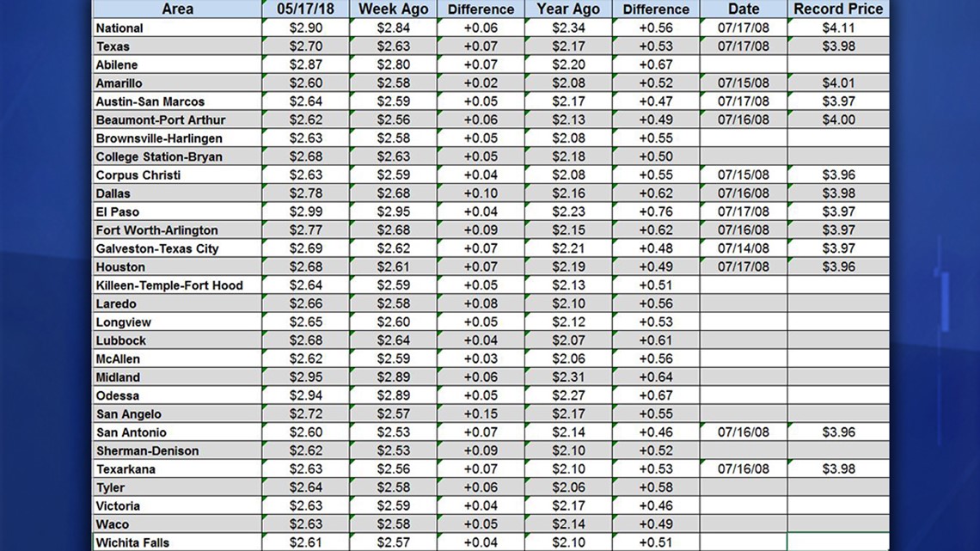Click the $2.34 National year ago price
The image size is (980, 551).
click(x=567, y=28)
